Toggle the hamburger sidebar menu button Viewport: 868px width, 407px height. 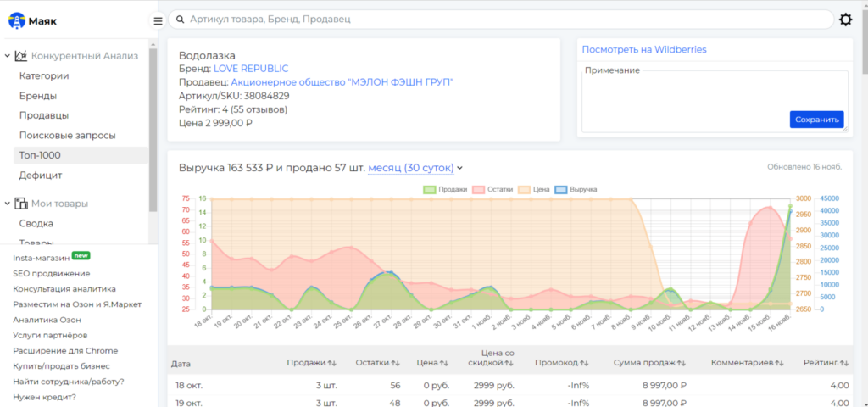[159, 21]
